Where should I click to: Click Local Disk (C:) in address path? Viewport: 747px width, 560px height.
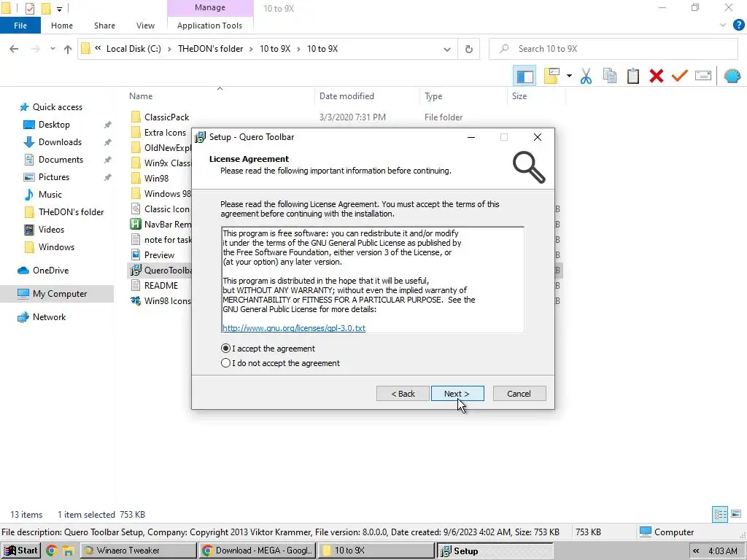tap(133, 49)
